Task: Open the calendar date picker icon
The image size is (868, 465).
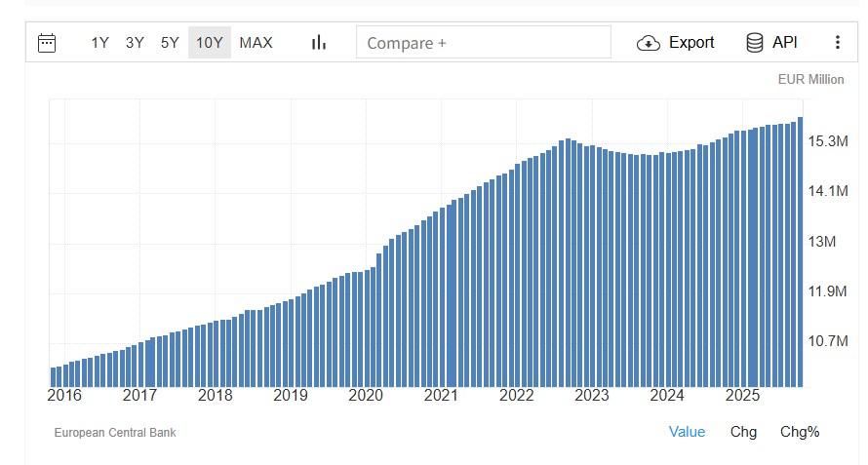Action: coord(47,43)
